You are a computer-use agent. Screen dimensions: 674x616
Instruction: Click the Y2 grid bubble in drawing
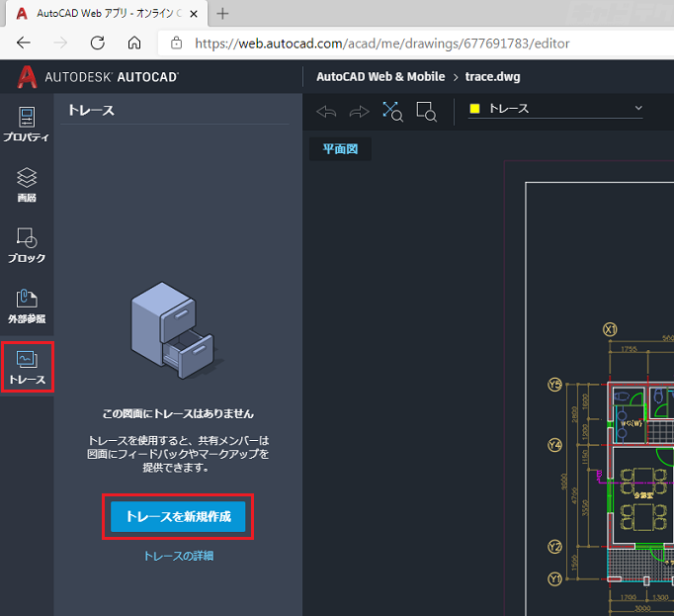pos(555,547)
